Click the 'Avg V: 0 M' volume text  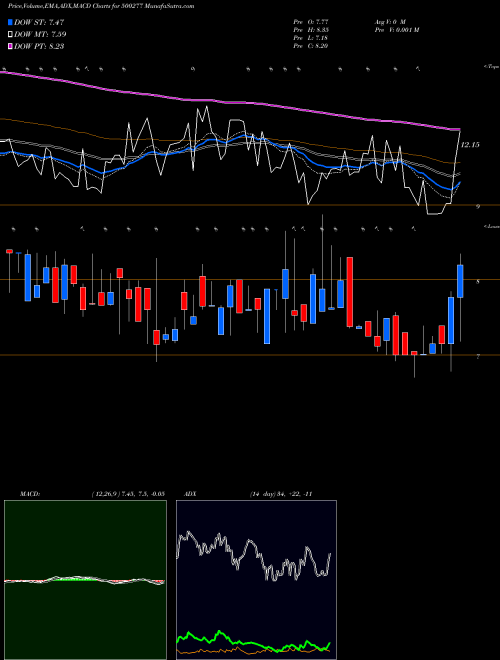click(x=390, y=21)
